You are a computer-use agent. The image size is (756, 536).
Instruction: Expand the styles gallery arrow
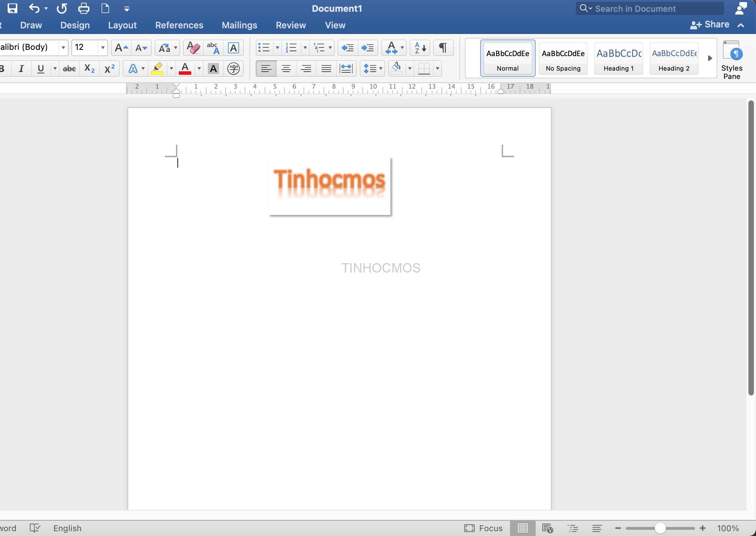[x=710, y=58]
